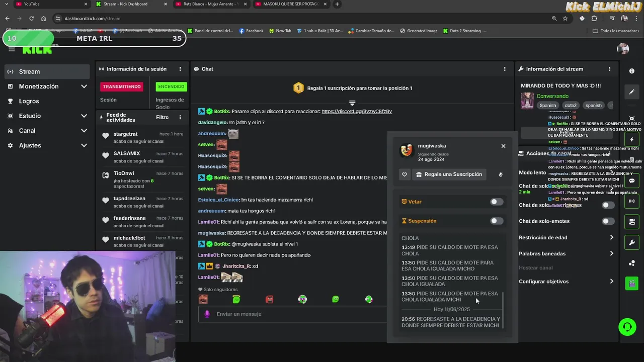The height and width of the screenshot is (362, 644).
Task: Expand the Monetización sidebar section
Action: pos(47,86)
